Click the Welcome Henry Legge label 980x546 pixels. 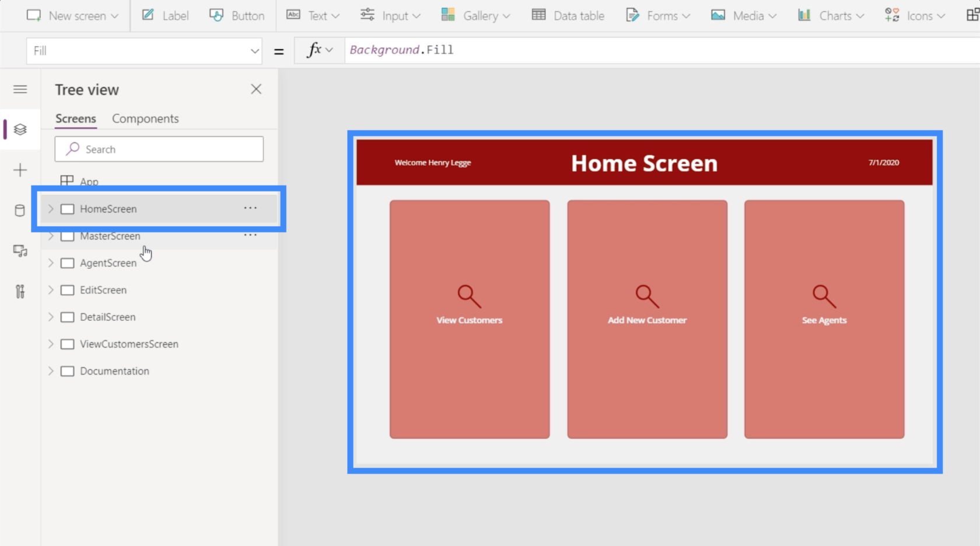[x=433, y=163]
